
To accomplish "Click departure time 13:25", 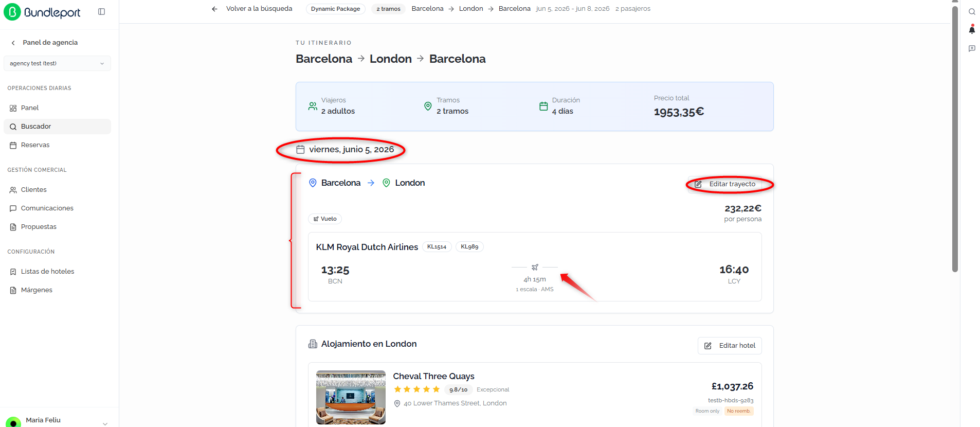I will (335, 270).
